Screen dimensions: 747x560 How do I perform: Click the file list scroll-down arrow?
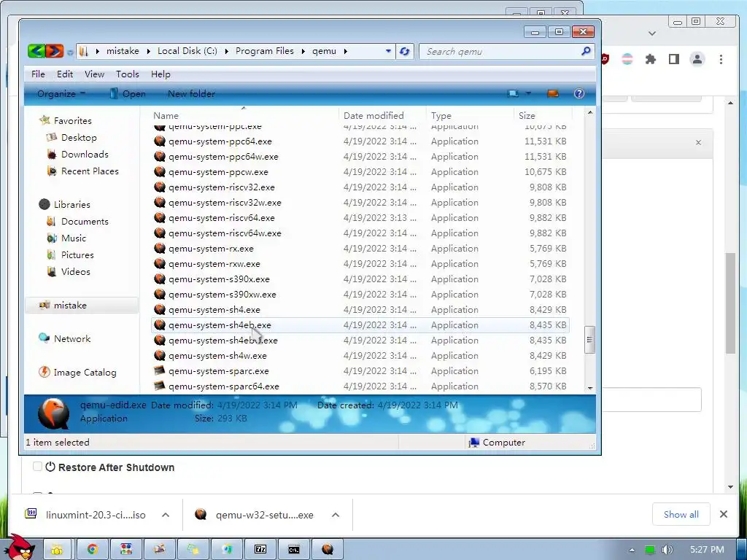[590, 388]
